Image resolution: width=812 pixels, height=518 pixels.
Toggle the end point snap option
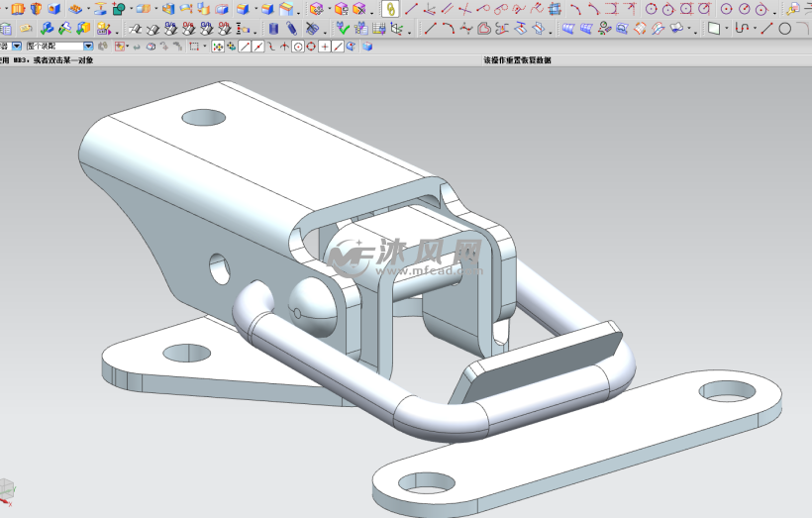pos(245,47)
